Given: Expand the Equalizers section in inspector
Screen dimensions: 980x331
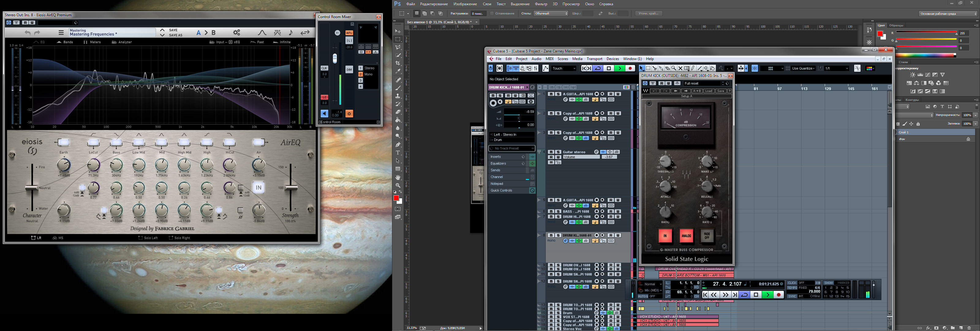Looking at the screenshot, I should [512, 163].
